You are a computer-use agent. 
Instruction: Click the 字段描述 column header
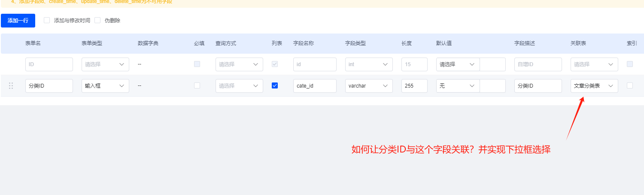click(x=525, y=43)
